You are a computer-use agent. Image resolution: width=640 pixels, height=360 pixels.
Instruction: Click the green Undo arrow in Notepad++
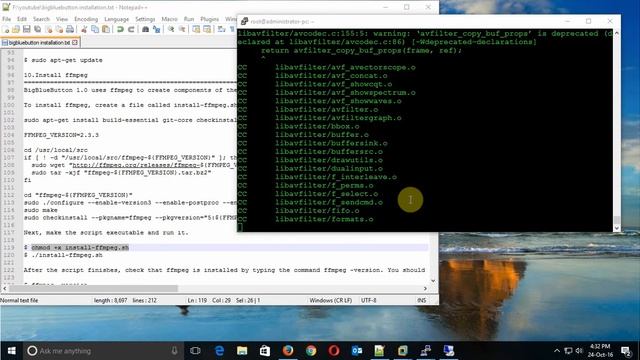(x=120, y=29)
